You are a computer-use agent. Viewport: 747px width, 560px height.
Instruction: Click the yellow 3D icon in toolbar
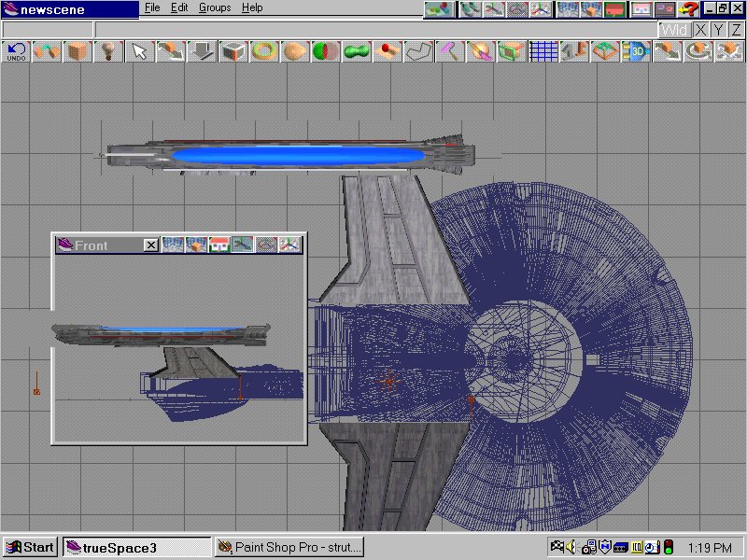pyautogui.click(x=637, y=51)
